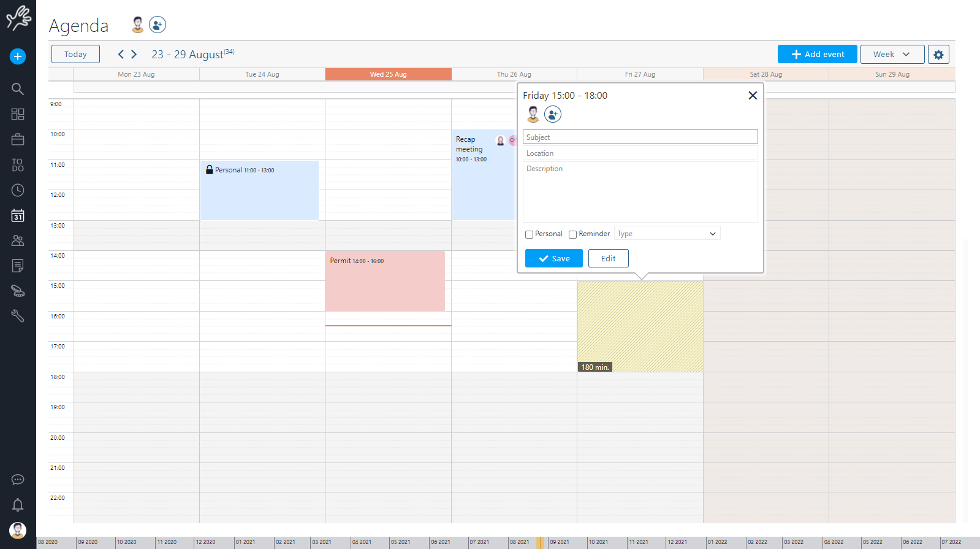Open the contacts people icon in sidebar
This screenshot has width=980, height=549.
18,240
